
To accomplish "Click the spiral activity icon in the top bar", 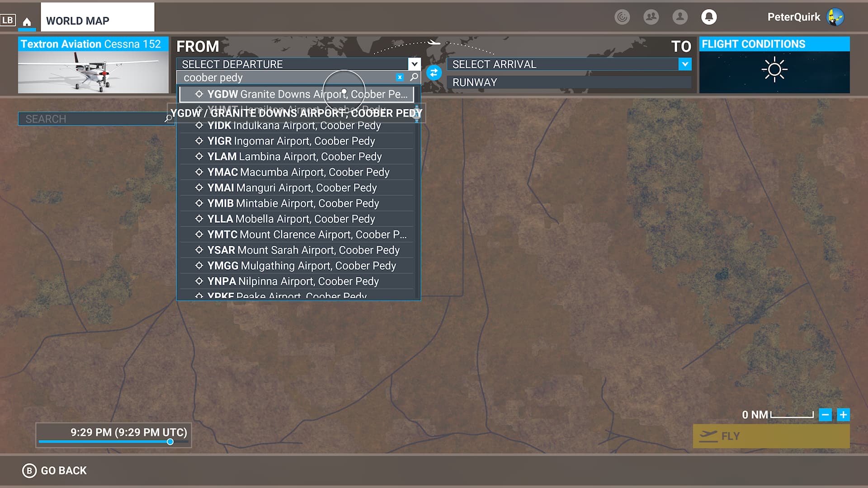I will [622, 17].
